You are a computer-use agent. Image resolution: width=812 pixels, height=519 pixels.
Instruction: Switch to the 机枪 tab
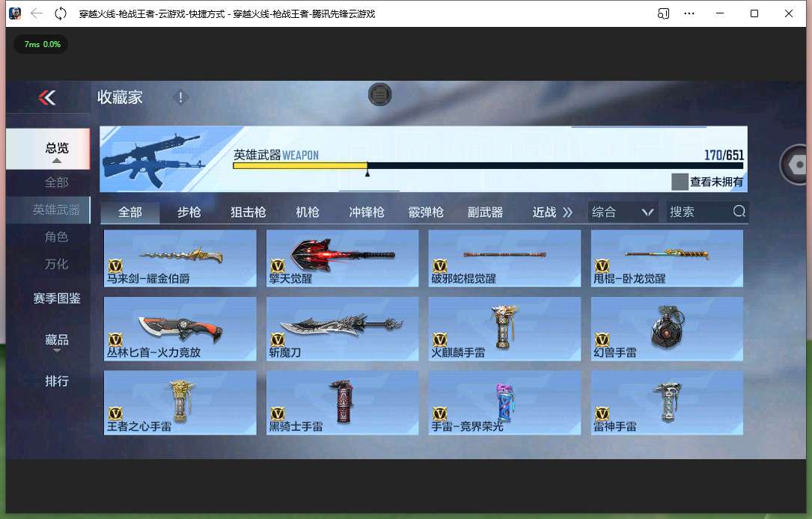tap(307, 212)
